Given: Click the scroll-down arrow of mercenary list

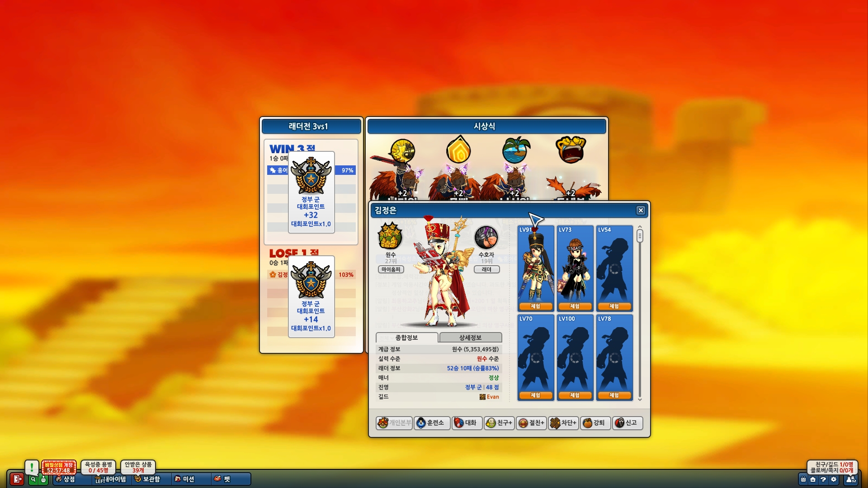Looking at the screenshot, I should click(640, 399).
